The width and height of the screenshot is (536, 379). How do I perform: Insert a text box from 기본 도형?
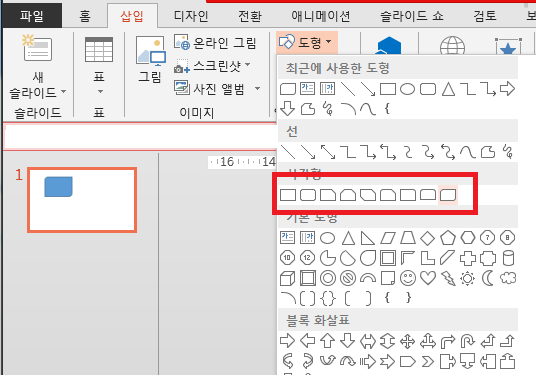pos(287,238)
